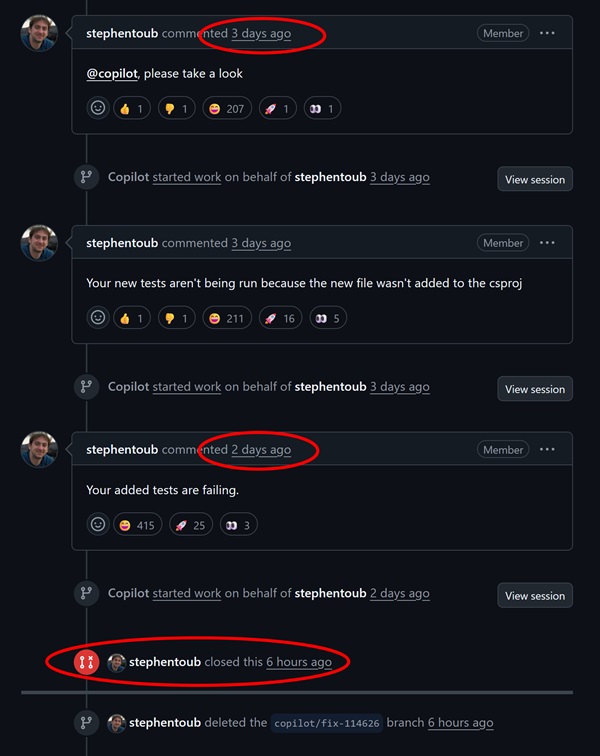Open reaction picker on the csproj comment
600x756 pixels.
point(98,318)
